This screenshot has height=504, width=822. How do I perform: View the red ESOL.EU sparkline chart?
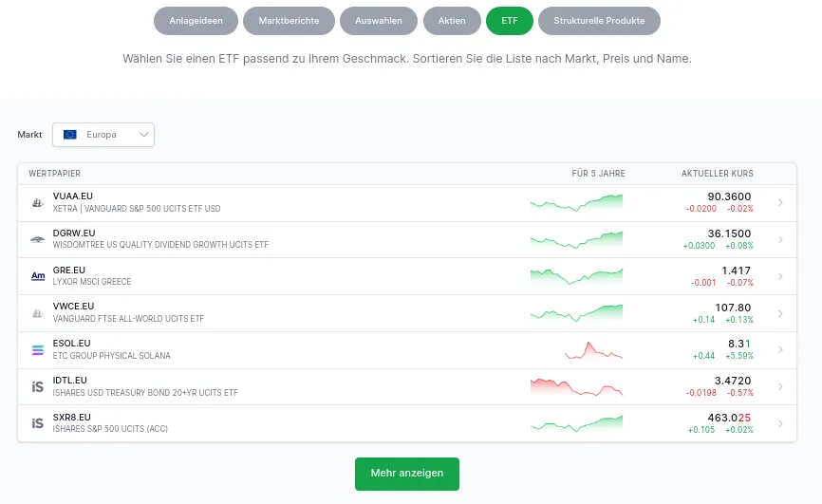click(x=593, y=350)
